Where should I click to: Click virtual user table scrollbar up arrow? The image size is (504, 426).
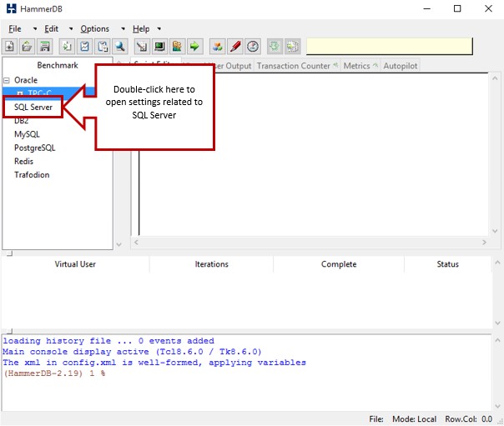point(497,263)
